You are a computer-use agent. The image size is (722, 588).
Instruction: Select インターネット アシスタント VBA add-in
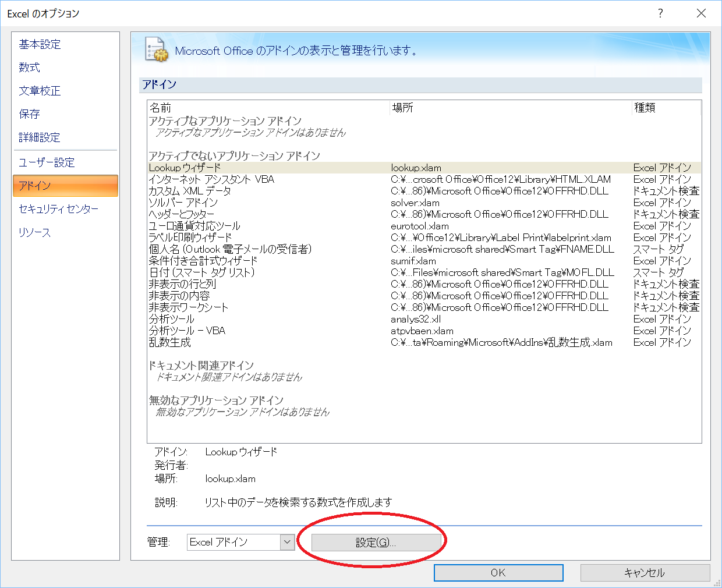424,179
